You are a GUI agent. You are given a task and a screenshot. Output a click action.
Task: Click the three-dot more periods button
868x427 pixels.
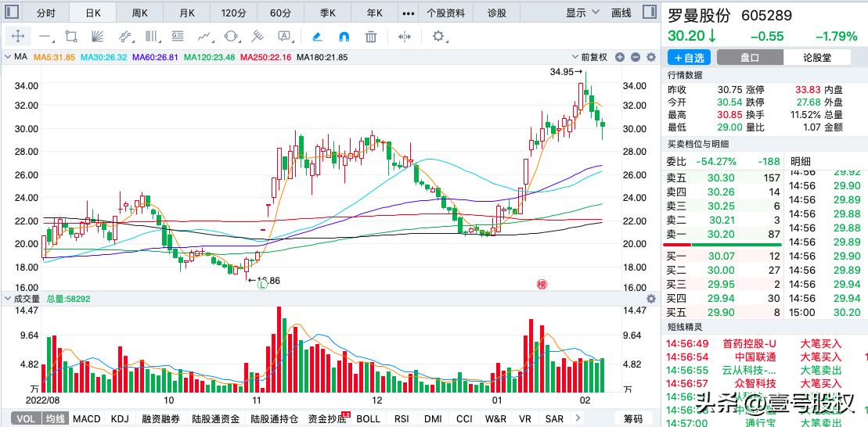(409, 13)
